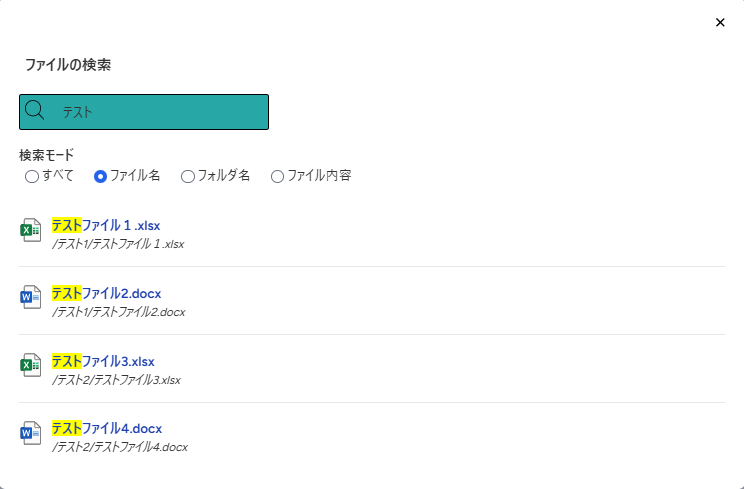
Task: Click path /テスト1/テストファイル１.xlsx
Action: click(x=118, y=244)
